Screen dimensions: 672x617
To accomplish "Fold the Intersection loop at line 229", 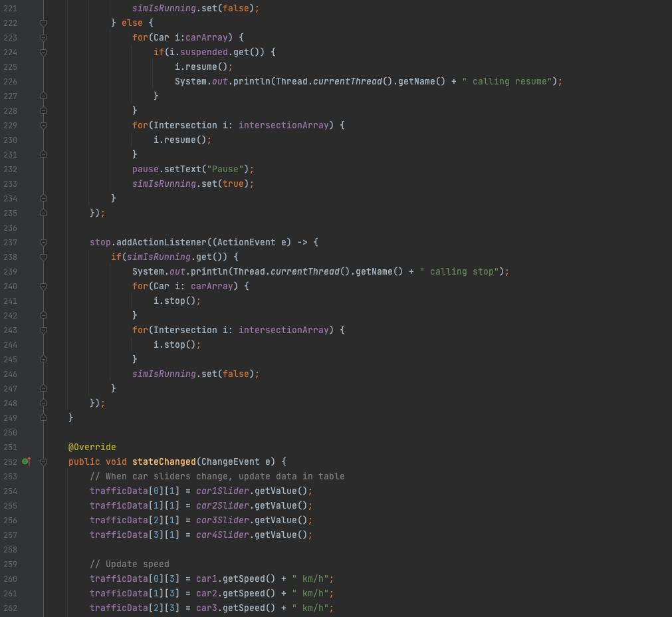I will tap(43, 126).
